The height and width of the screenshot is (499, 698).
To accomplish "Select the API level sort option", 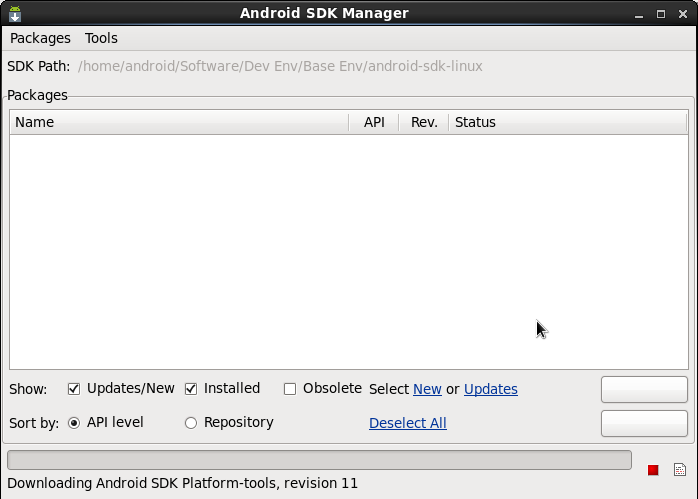I will click(74, 423).
